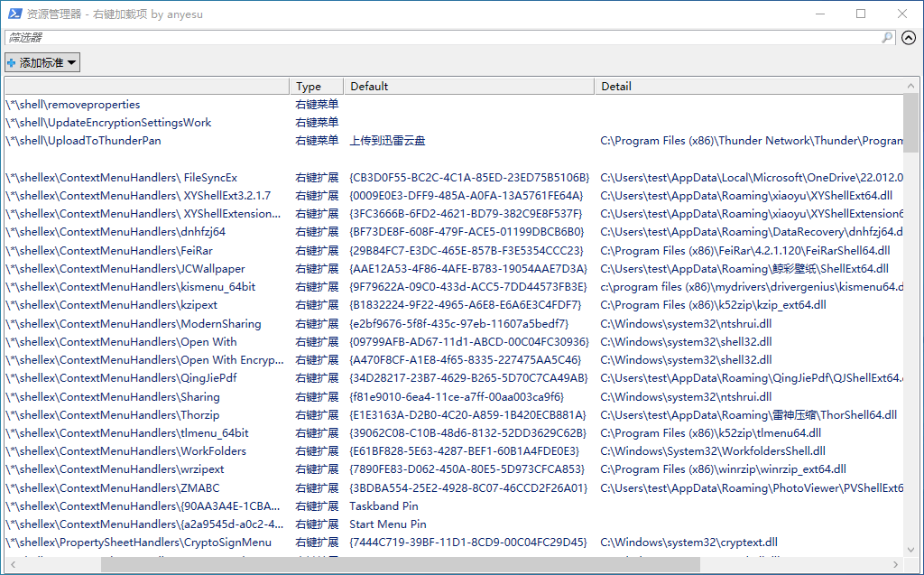
Task: Click the cryptext.dll path cell
Action: (x=688, y=543)
